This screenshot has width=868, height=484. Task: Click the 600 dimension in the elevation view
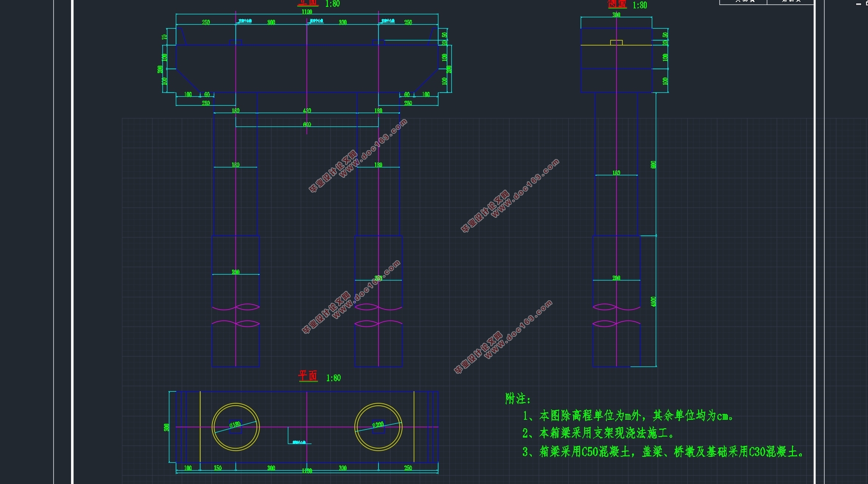(307, 124)
